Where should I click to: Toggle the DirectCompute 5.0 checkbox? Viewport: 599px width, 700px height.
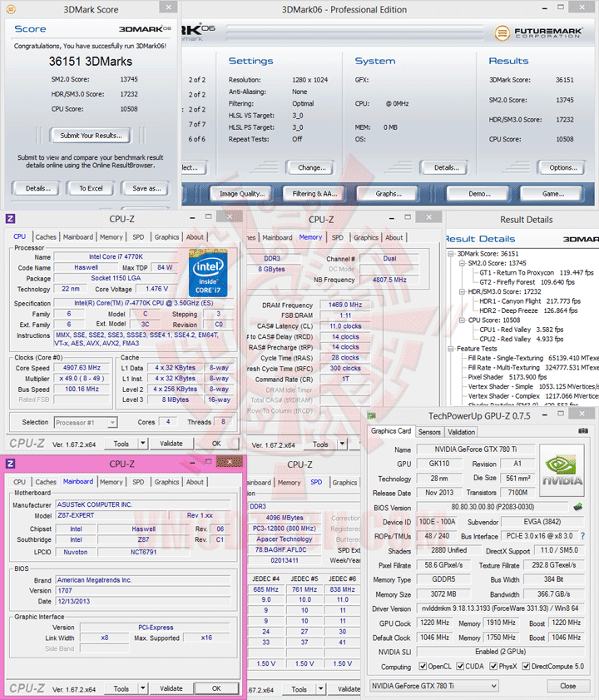click(526, 666)
